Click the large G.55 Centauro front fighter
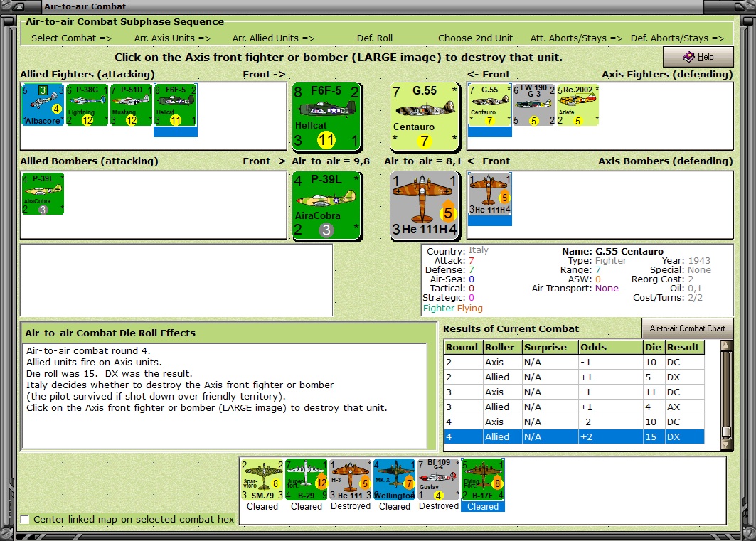This screenshot has height=541, width=756. tap(425, 116)
